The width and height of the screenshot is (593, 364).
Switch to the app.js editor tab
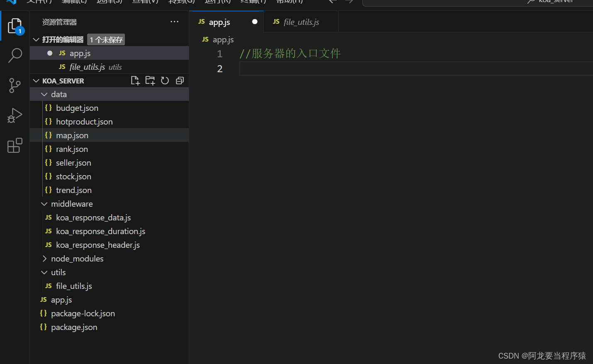click(227, 22)
